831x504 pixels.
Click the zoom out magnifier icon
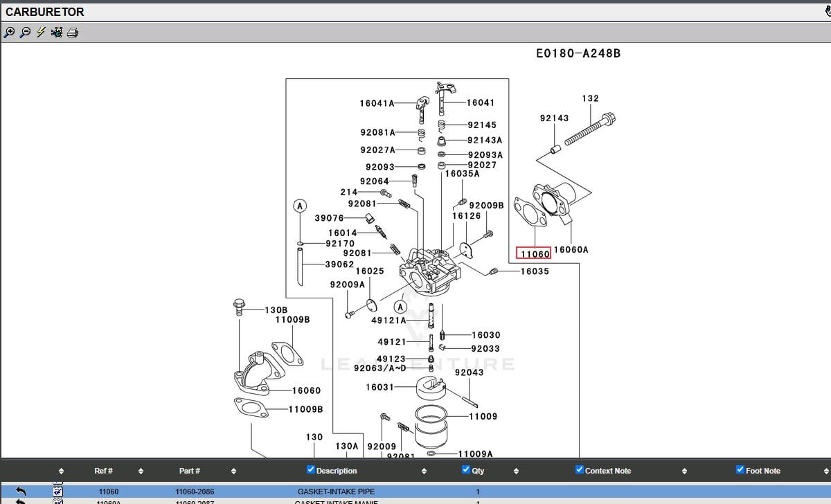pos(25,33)
